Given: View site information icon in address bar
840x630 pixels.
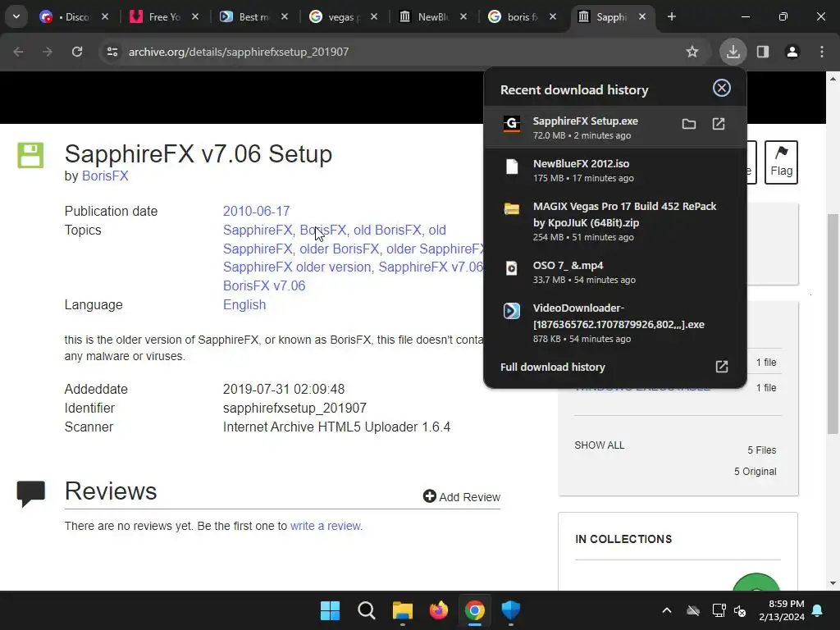Looking at the screenshot, I should [x=112, y=52].
